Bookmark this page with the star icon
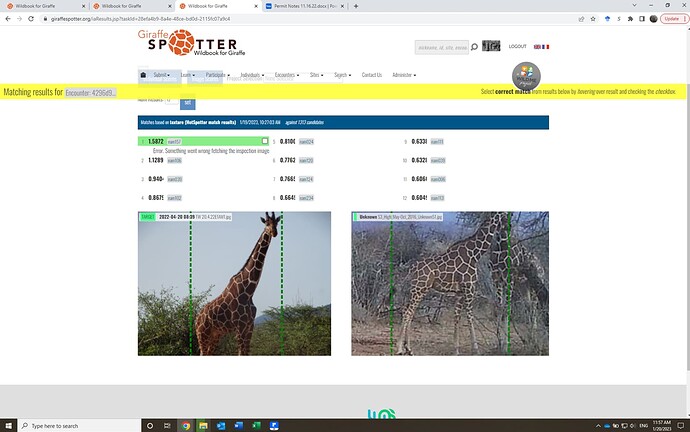 tap(593, 19)
